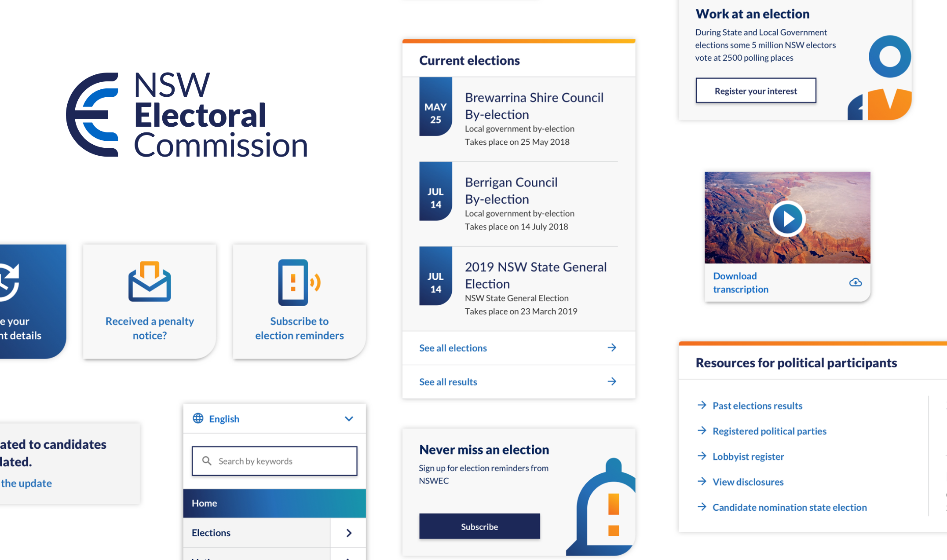
Task: Click JUL 14 badge for Berrigan Council
Action: pyautogui.click(x=435, y=191)
